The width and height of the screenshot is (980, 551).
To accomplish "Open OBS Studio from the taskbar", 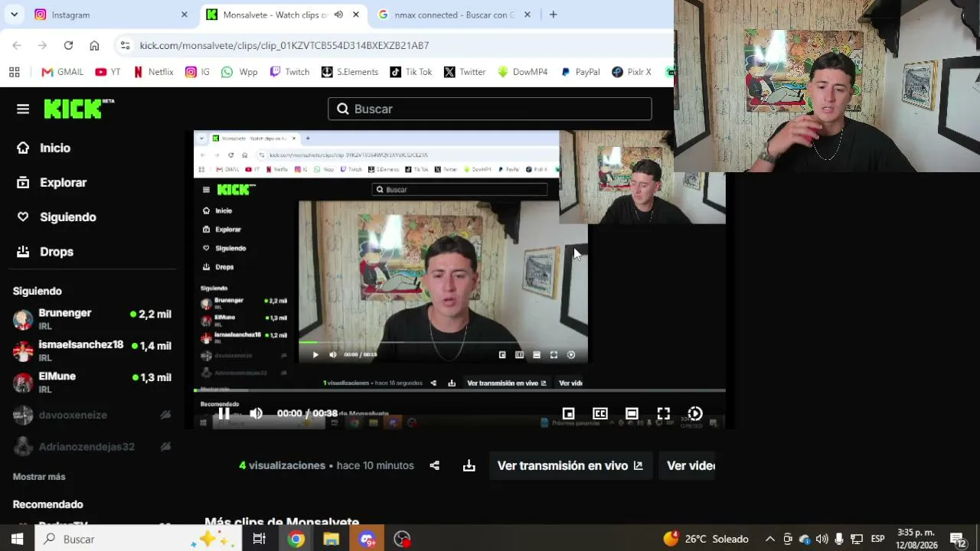I will [x=403, y=540].
